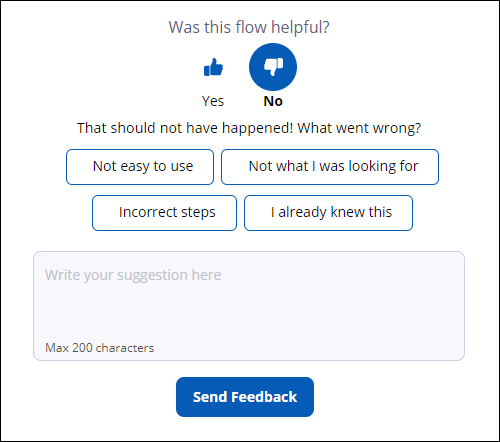Screen dimensions: 500x442
Task: Click the text "Not easy to use"
Action: (x=143, y=166)
